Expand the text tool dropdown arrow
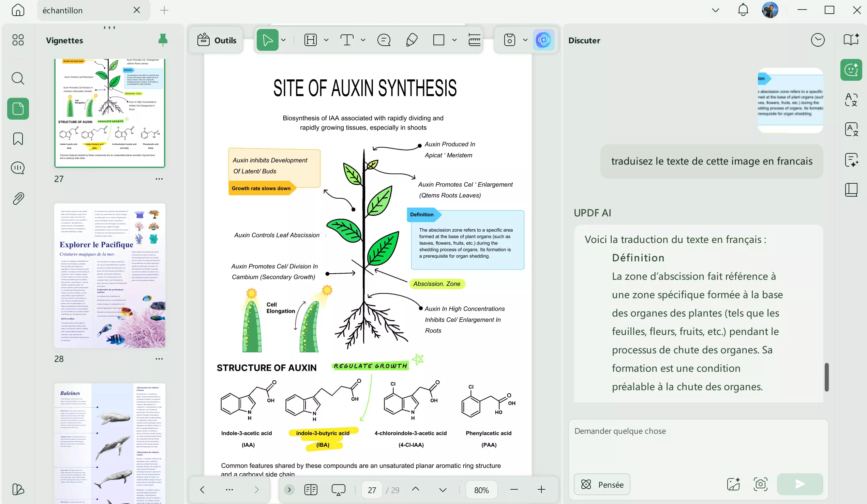 363,40
